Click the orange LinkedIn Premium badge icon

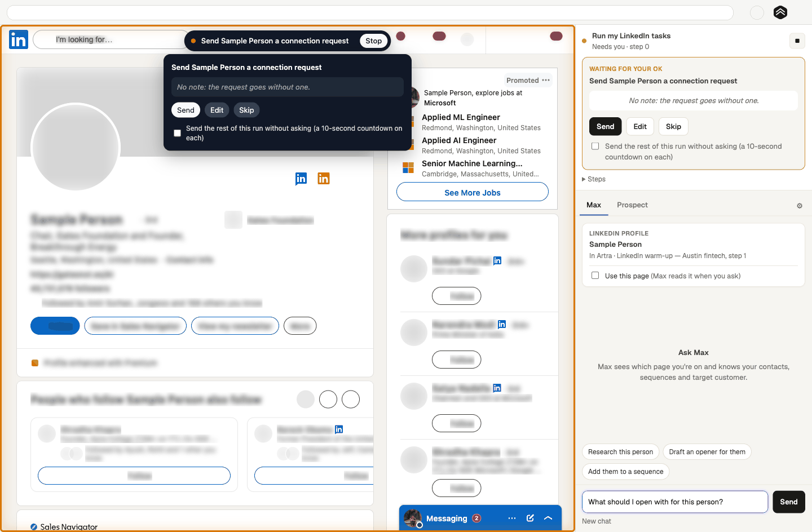click(x=324, y=179)
